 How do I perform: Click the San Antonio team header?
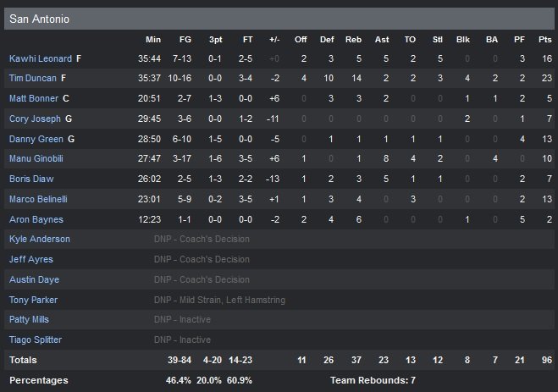[x=40, y=19]
